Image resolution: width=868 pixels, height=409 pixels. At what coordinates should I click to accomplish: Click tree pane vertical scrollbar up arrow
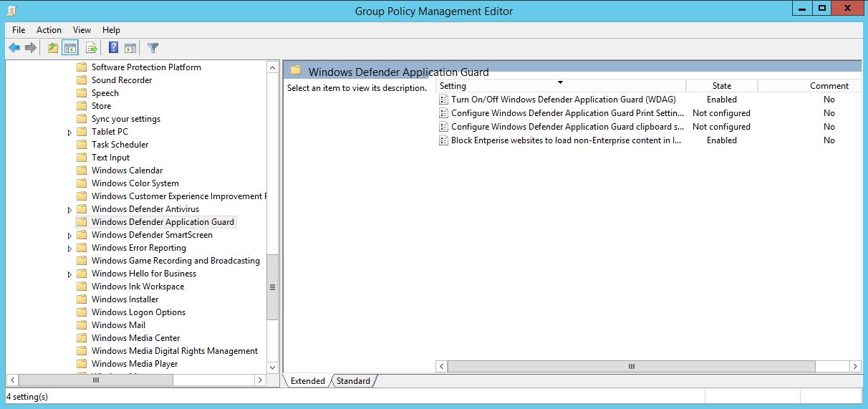(x=272, y=67)
